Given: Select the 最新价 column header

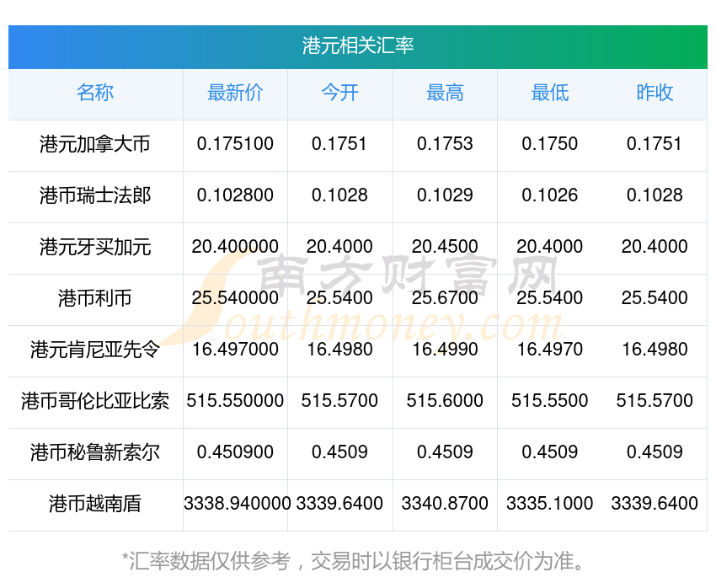Looking at the screenshot, I should point(235,93).
